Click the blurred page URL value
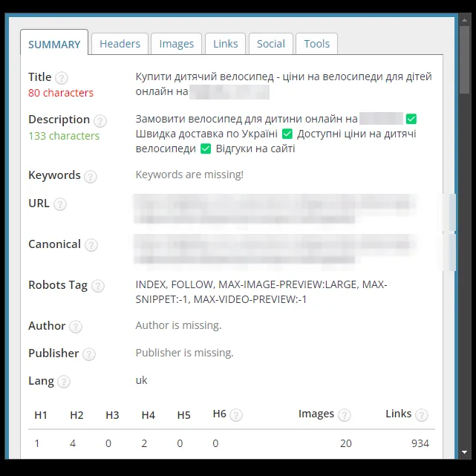 (275, 209)
